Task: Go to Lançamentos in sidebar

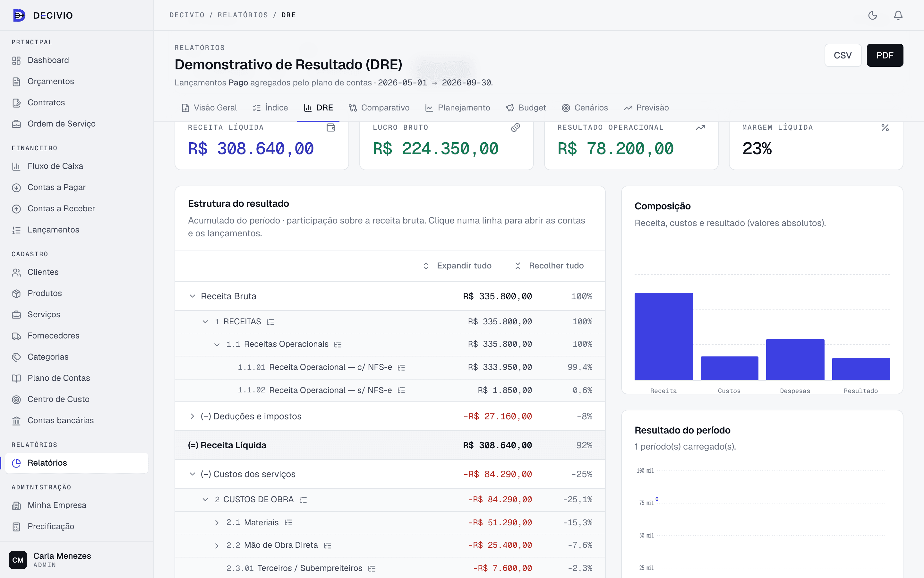Action: click(77, 230)
